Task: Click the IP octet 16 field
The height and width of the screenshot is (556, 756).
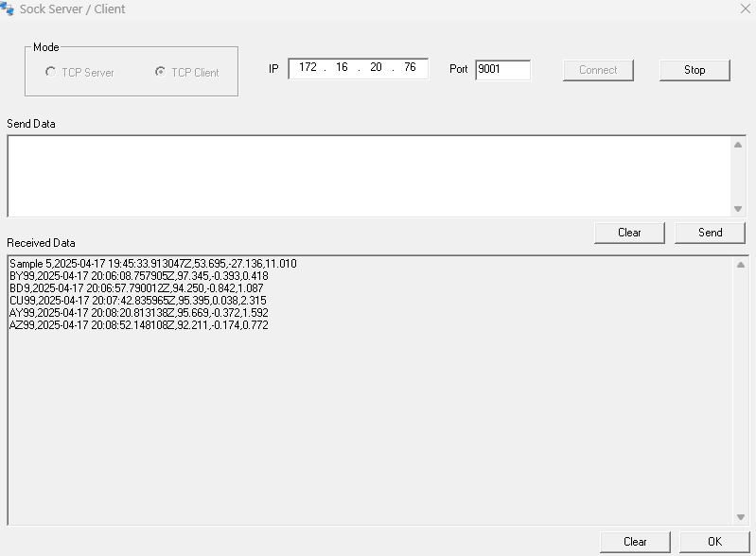Action: click(x=342, y=67)
